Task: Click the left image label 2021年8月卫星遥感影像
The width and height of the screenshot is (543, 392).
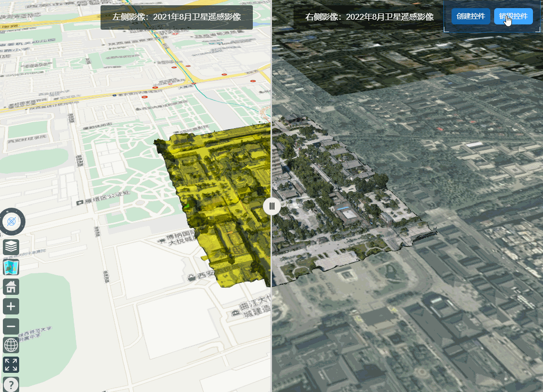Action: pos(176,17)
